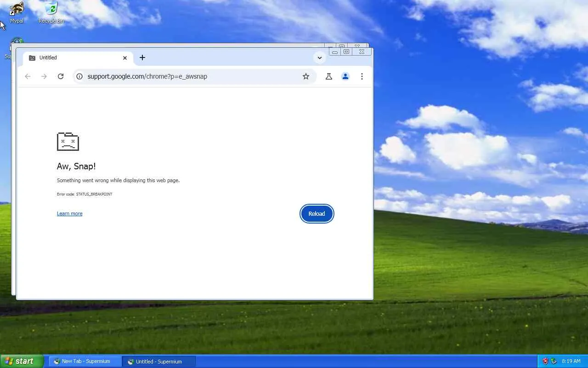Click the STATUS_BREAKPOINT error code text
Screen dimensions: 588x368
[x=94, y=194]
